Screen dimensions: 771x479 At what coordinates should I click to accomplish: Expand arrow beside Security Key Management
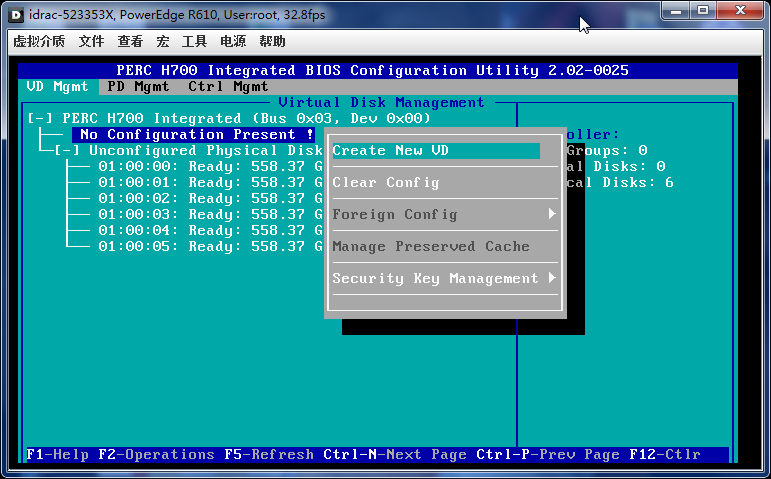pos(552,278)
